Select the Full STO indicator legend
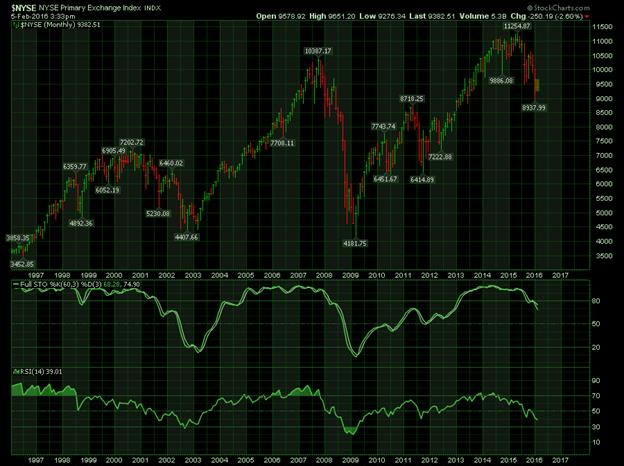 pyautogui.click(x=76, y=285)
